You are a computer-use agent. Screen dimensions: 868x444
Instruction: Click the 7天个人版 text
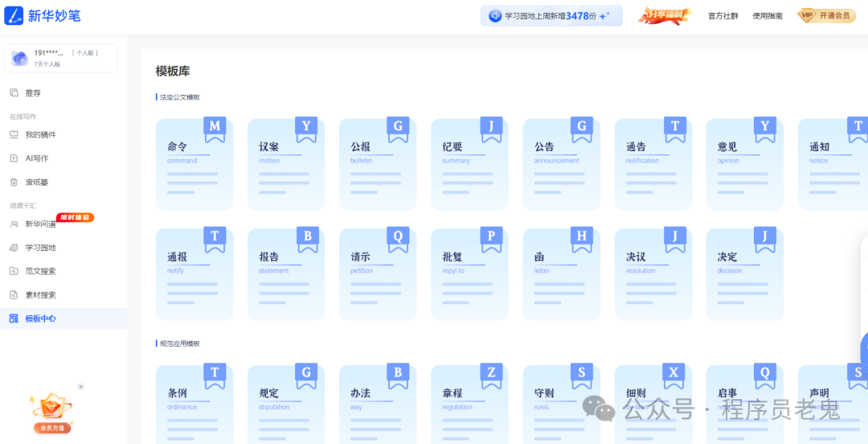[x=47, y=64]
